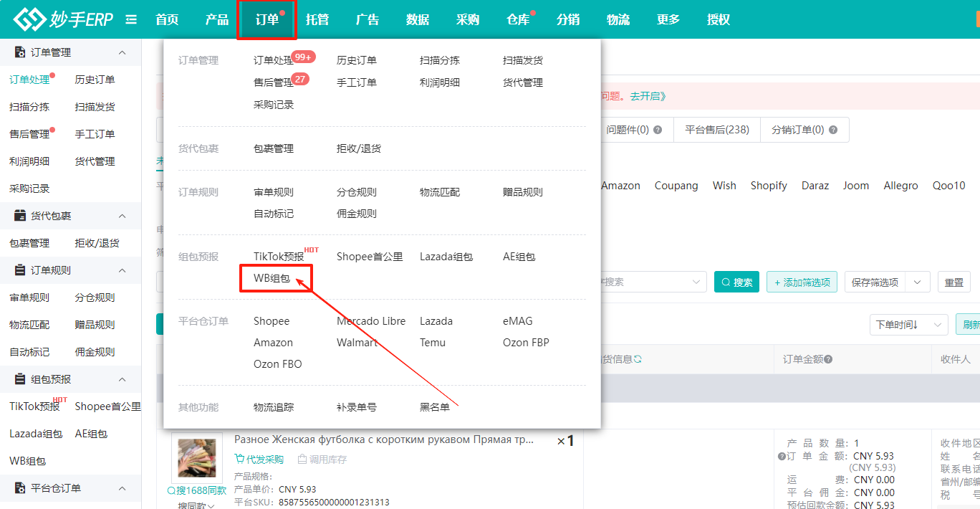Click the 妙手ERP logo

pos(63,19)
